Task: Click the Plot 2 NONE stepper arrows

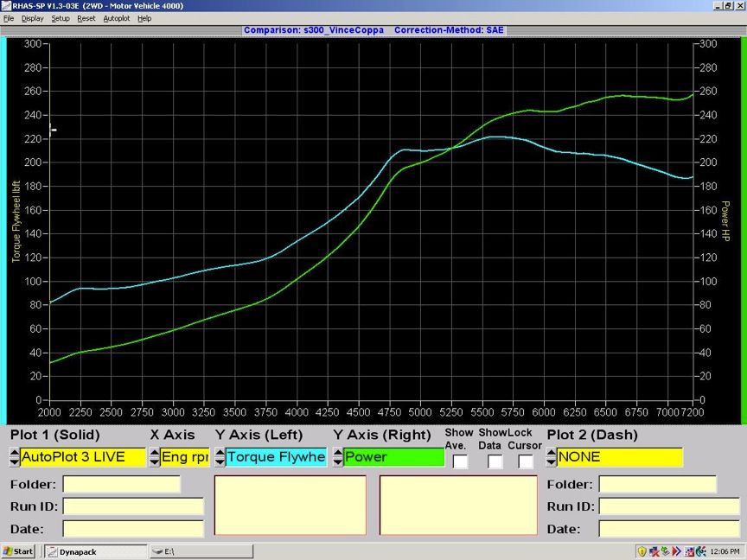Action: click(551, 457)
